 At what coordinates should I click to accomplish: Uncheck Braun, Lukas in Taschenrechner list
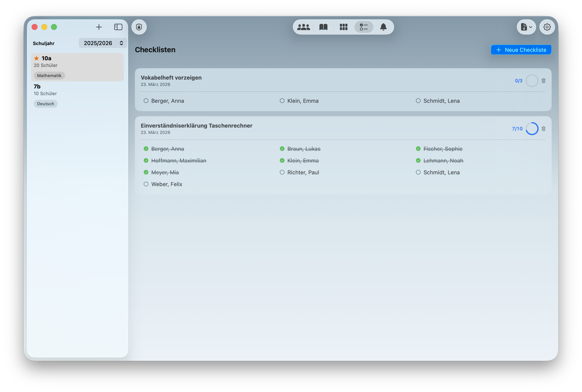pyautogui.click(x=282, y=149)
